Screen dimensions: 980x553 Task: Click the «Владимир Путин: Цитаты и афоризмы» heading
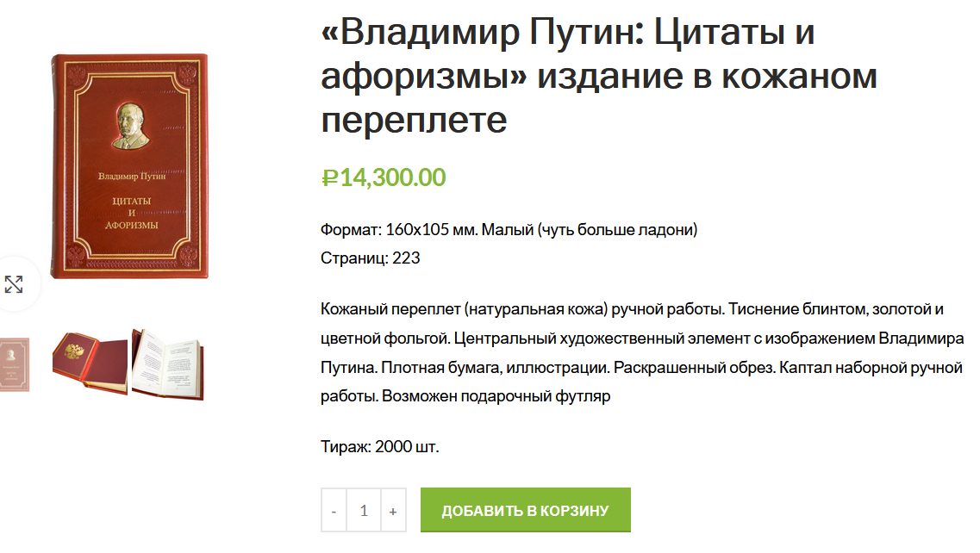coord(567,76)
